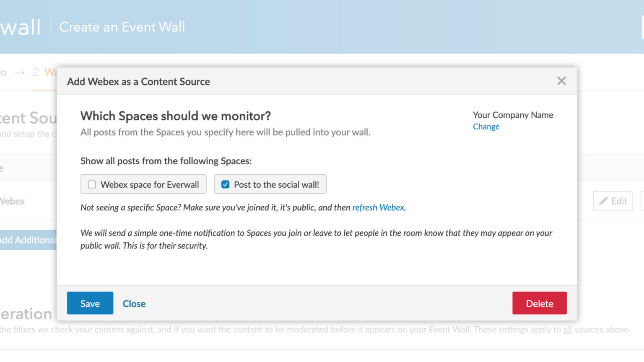Click the Everwall logo in the header
Image resolution: width=644 pixels, height=362 pixels.
(x=20, y=26)
